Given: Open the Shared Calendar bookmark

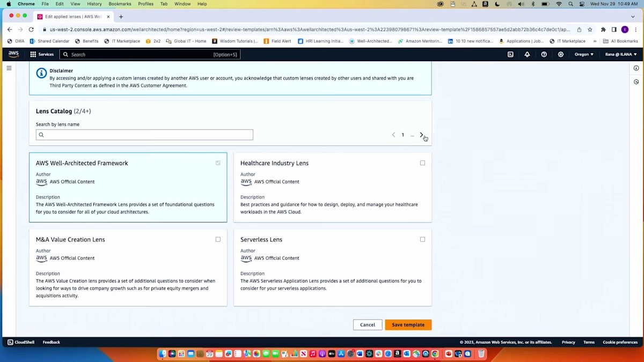Looking at the screenshot, I should point(49,41).
